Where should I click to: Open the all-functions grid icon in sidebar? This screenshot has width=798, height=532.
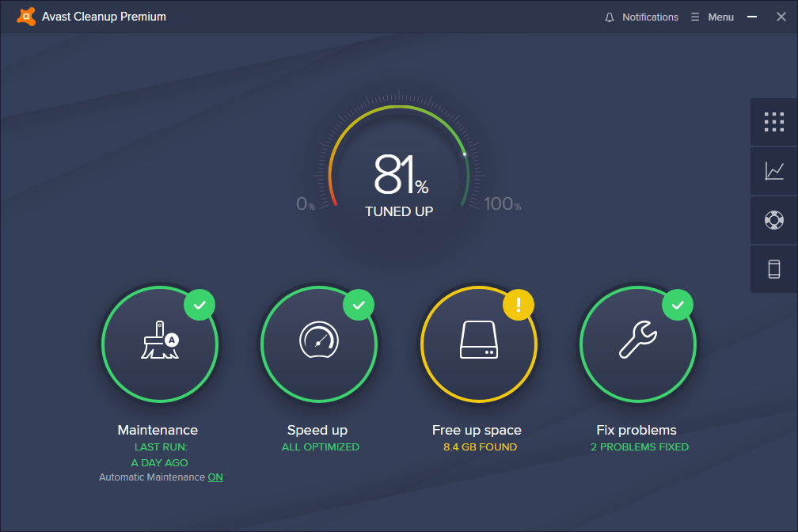[x=773, y=122]
